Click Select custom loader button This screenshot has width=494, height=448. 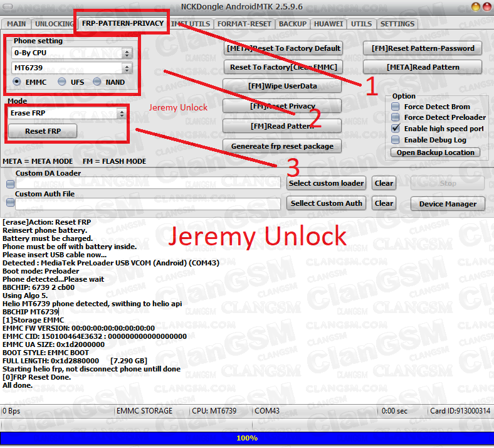(x=326, y=183)
